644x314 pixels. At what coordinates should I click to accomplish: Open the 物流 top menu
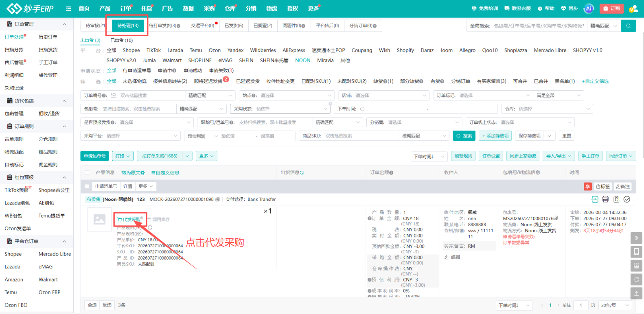pos(272,9)
